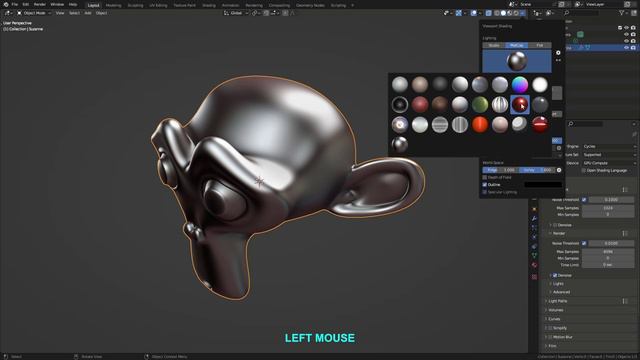Open the Window menu
This screenshot has height=360, width=640.
click(57, 4)
